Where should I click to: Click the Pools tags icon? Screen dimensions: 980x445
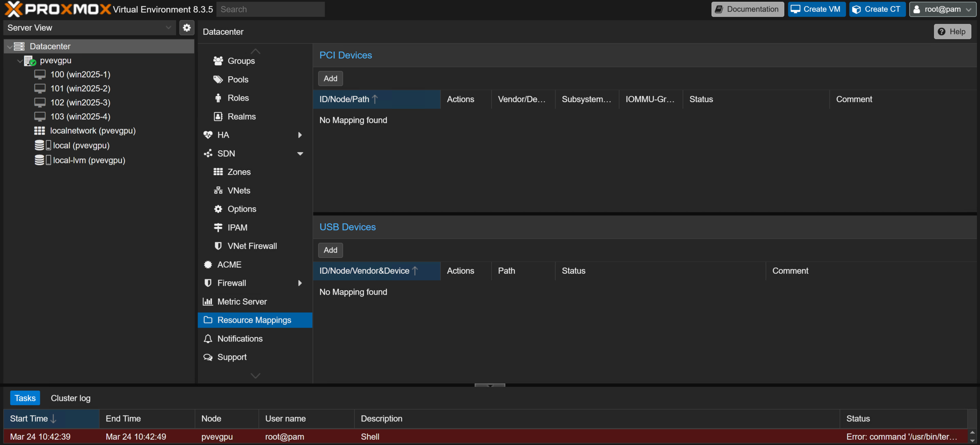[218, 79]
